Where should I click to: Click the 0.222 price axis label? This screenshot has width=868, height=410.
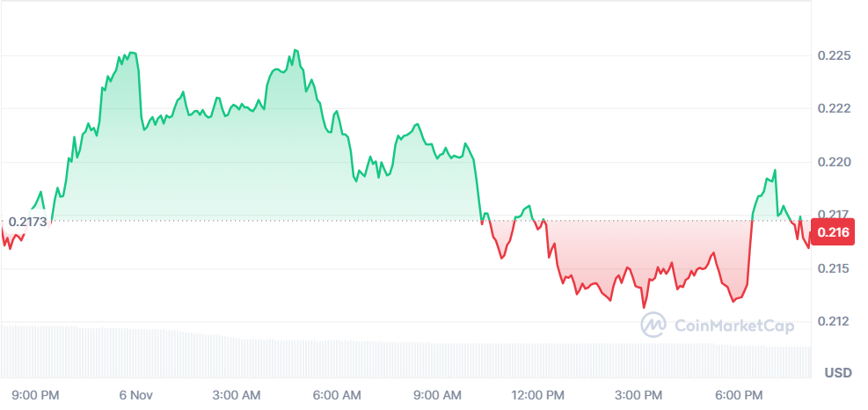click(834, 108)
